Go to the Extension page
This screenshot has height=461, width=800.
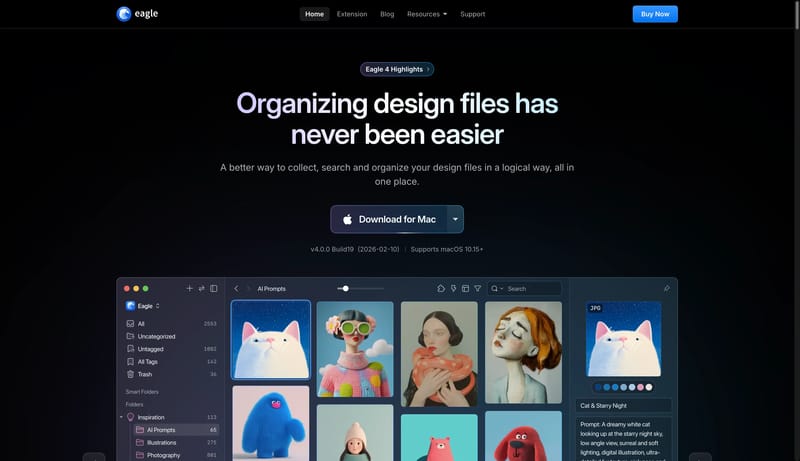click(x=352, y=14)
